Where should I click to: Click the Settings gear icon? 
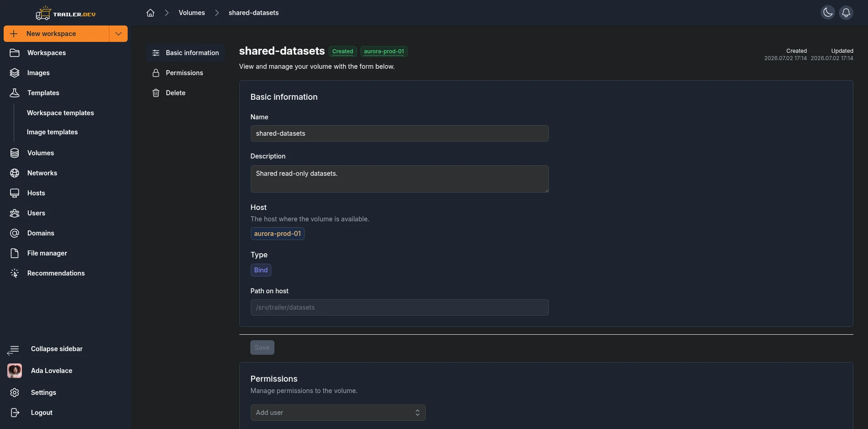(15, 393)
